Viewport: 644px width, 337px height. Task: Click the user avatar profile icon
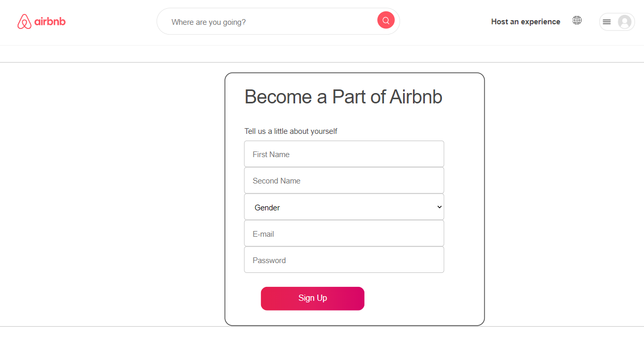(624, 22)
